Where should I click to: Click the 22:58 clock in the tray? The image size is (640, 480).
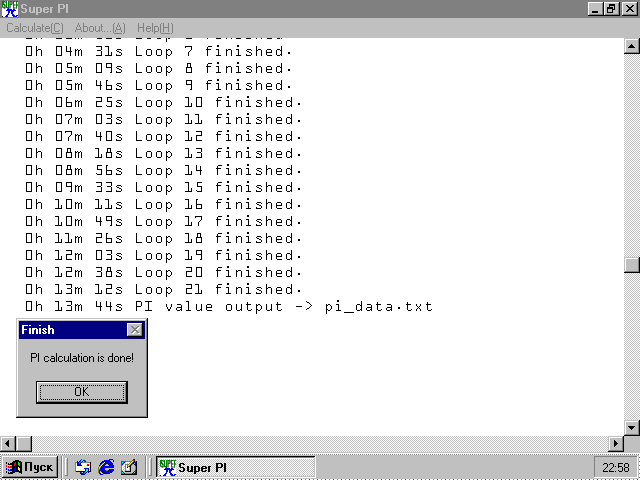tap(616, 467)
